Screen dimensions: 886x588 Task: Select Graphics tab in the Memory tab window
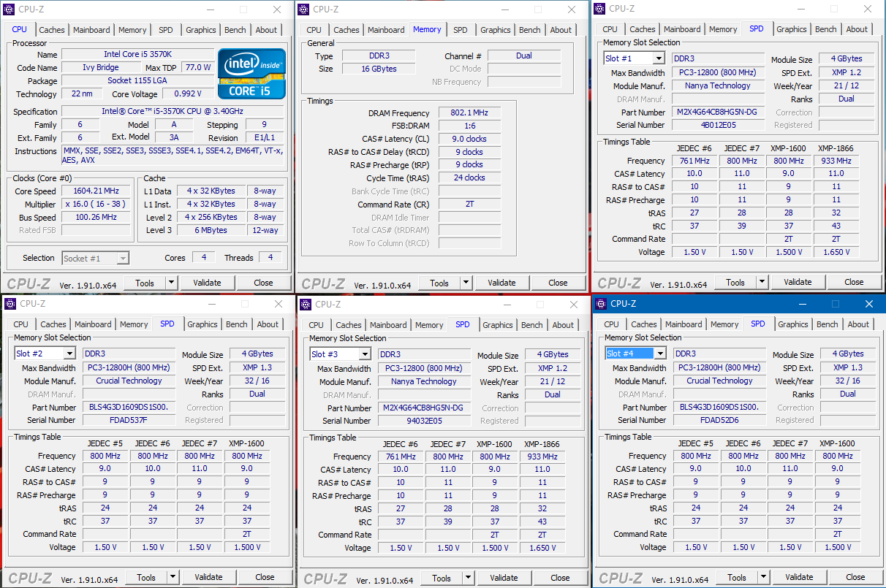[x=496, y=30]
